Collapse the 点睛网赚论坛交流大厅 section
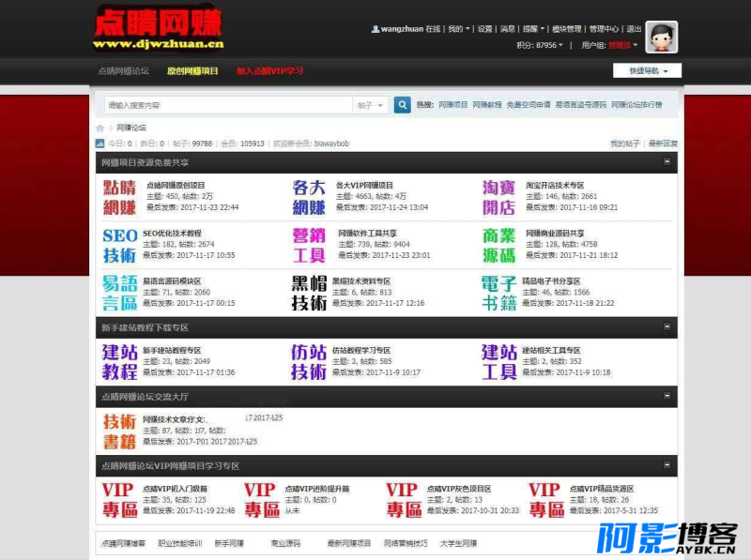This screenshot has width=751, height=560. [667, 396]
